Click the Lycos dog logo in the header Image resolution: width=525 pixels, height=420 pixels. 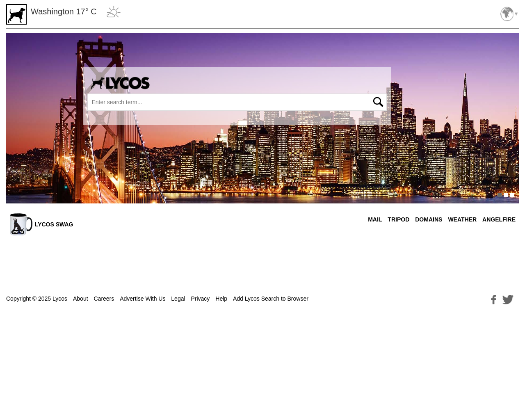click(x=16, y=14)
